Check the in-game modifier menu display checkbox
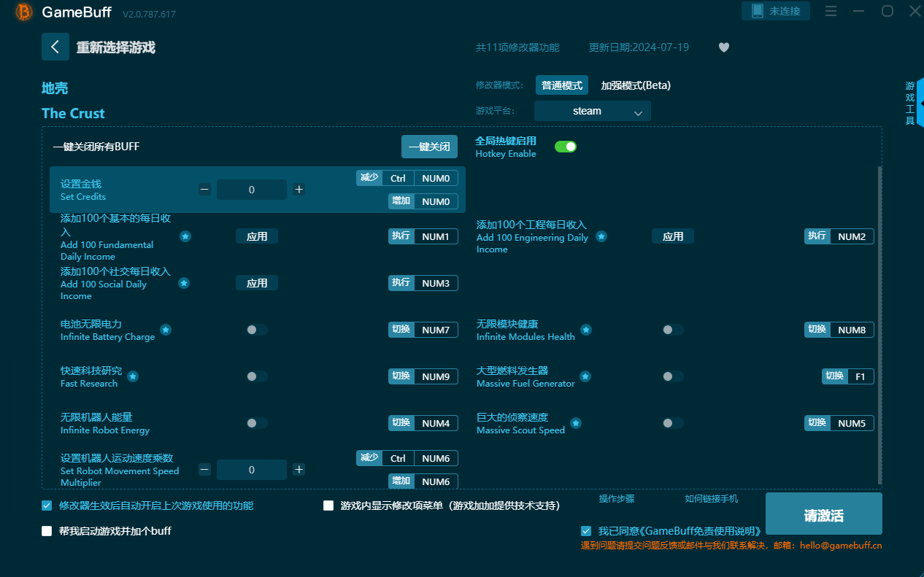924x577 pixels. [328, 506]
